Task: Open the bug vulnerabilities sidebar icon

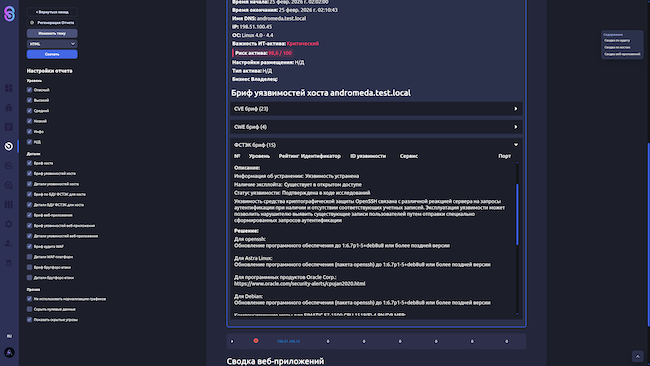Action: click(9, 108)
